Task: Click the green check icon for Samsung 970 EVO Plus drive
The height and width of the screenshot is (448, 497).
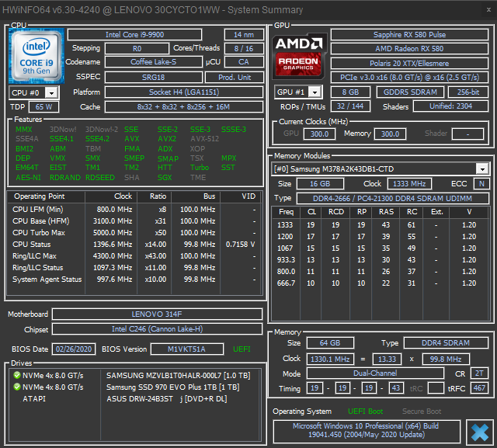Action: pyautogui.click(x=17, y=387)
